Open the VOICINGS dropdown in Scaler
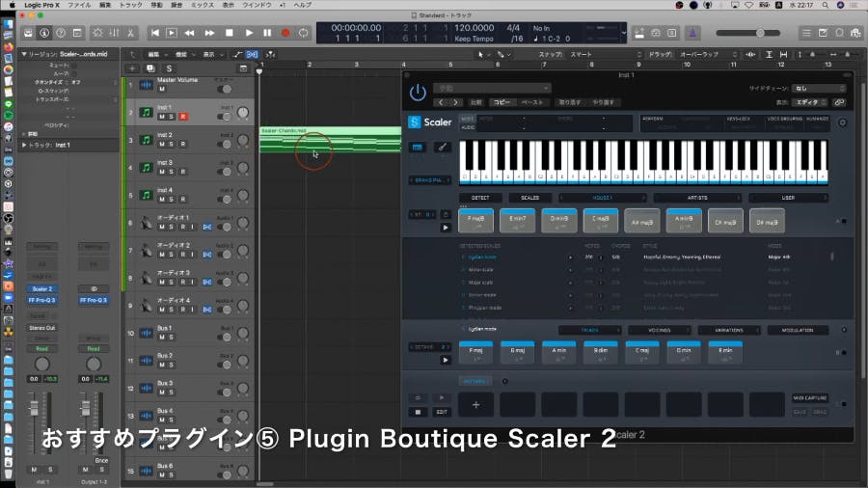 (660, 330)
